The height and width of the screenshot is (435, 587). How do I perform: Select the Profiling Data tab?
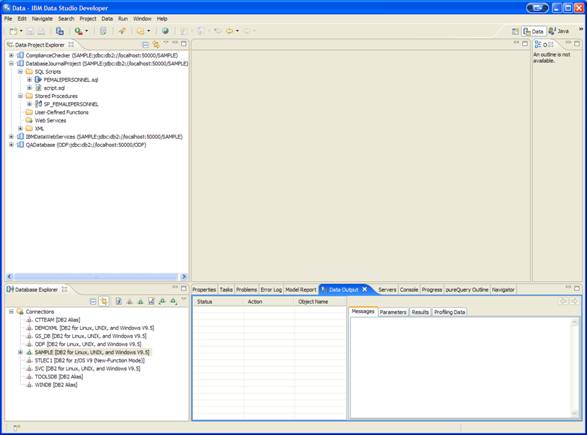(x=450, y=312)
